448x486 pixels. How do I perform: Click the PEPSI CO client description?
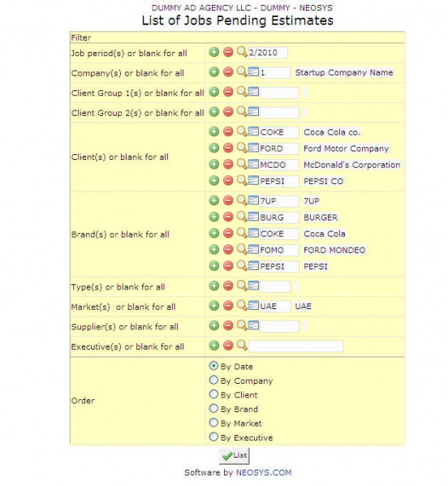coord(323,181)
